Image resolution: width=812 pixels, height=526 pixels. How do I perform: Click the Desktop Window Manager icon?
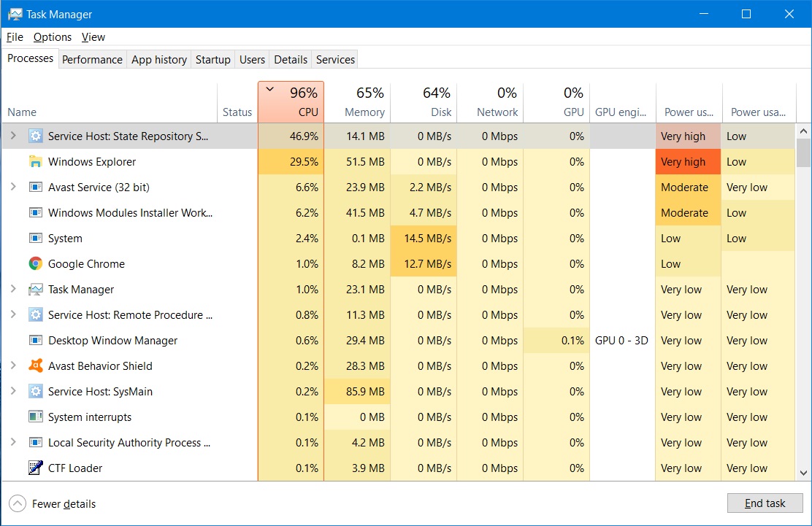[x=36, y=340]
